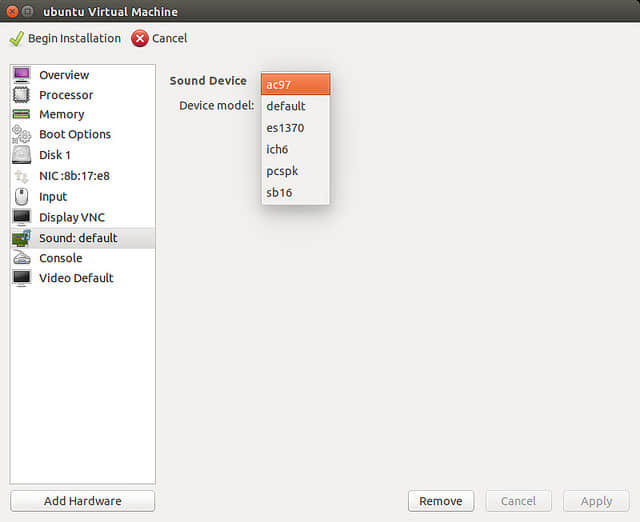Click the Overview monitor icon in sidebar
This screenshot has width=640, height=522.
pos(21,75)
